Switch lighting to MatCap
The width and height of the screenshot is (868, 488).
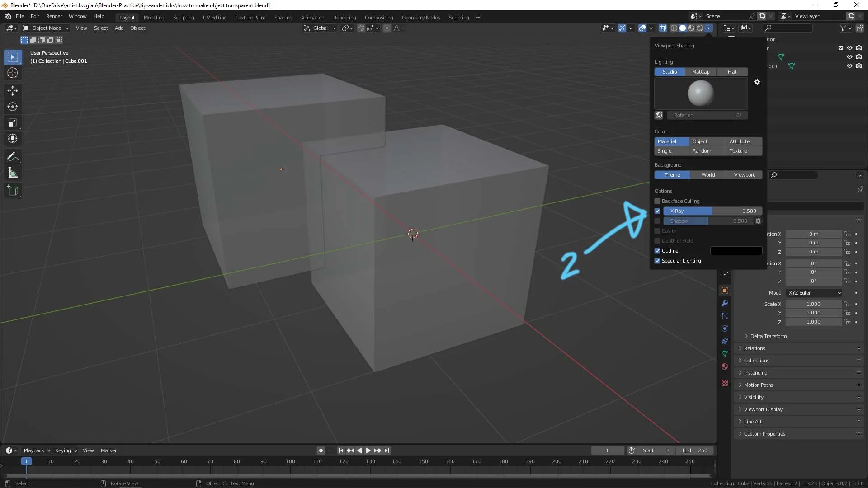coord(701,71)
